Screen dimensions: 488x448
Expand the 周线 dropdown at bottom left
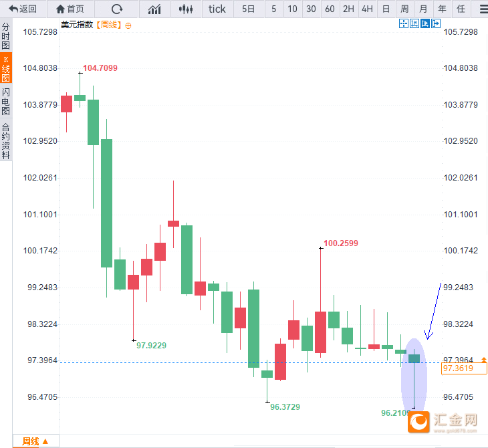[x=35, y=441]
